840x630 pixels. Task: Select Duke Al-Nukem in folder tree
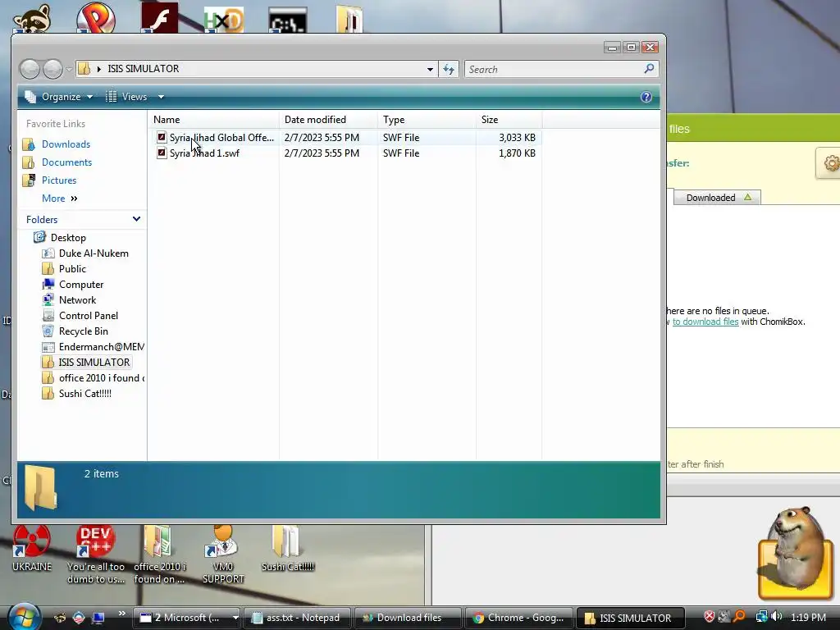[85, 253]
